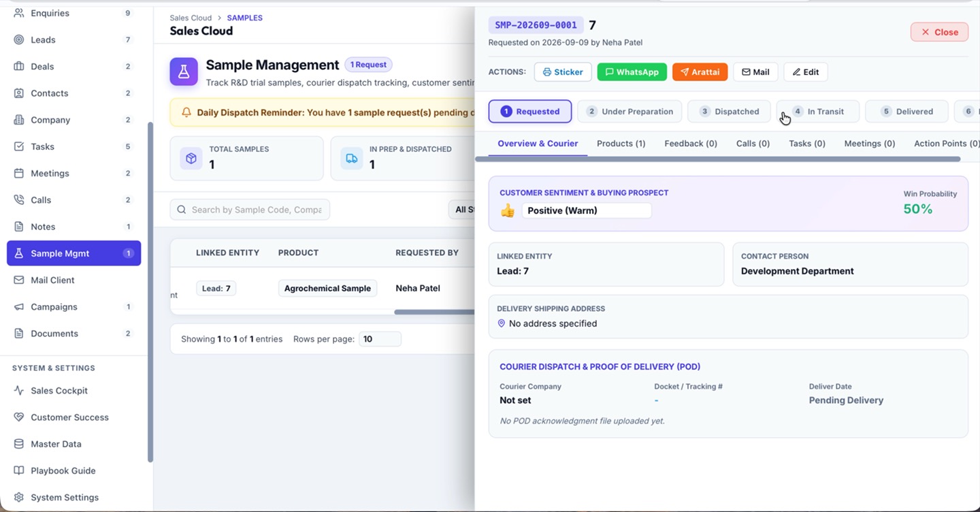
Task: Open the Leads target icon
Action: click(19, 39)
